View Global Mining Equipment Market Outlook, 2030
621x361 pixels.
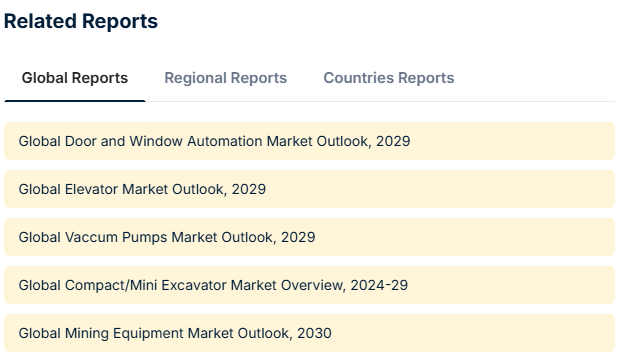point(309,333)
